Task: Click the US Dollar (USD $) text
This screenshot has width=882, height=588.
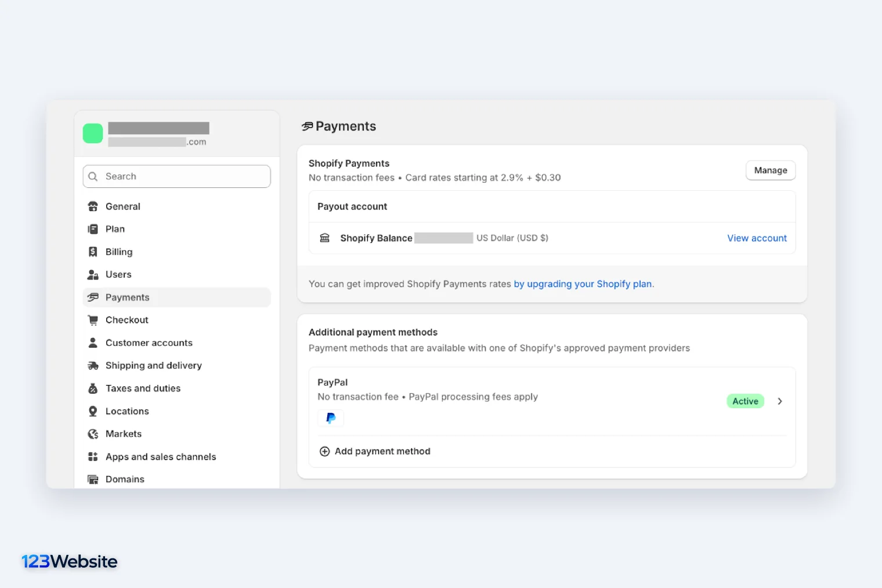Action: [512, 238]
